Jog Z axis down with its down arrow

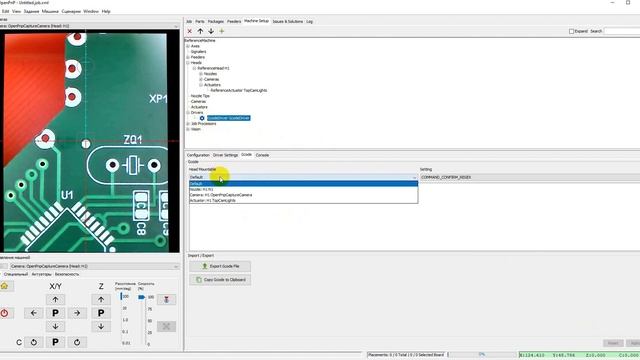point(101,327)
